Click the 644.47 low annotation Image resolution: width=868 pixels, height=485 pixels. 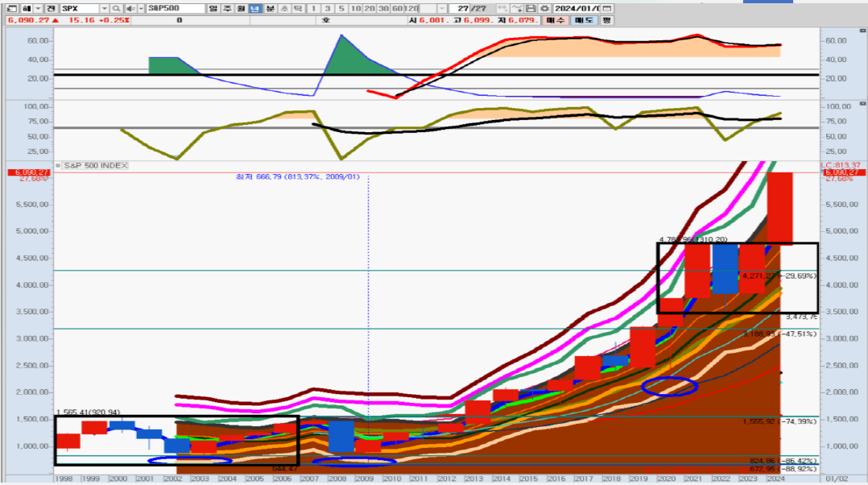point(284,469)
